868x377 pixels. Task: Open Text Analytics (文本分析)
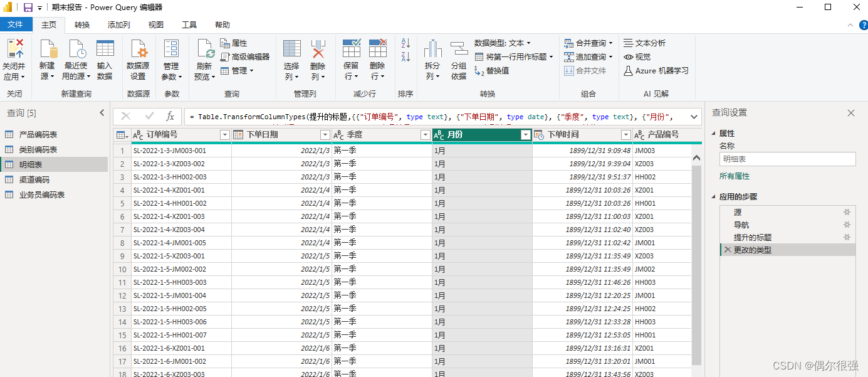[644, 43]
